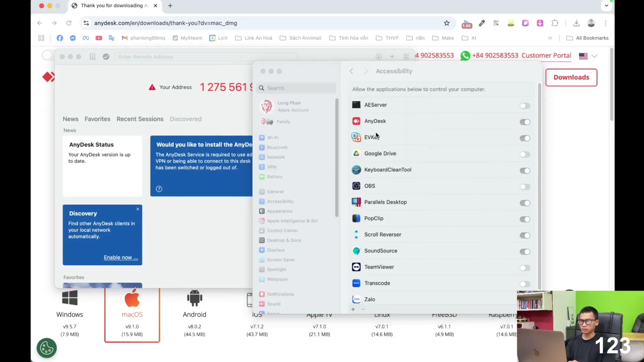Viewport: 644px width, 362px height.
Task: Switch to Discovered tab
Action: click(x=185, y=119)
